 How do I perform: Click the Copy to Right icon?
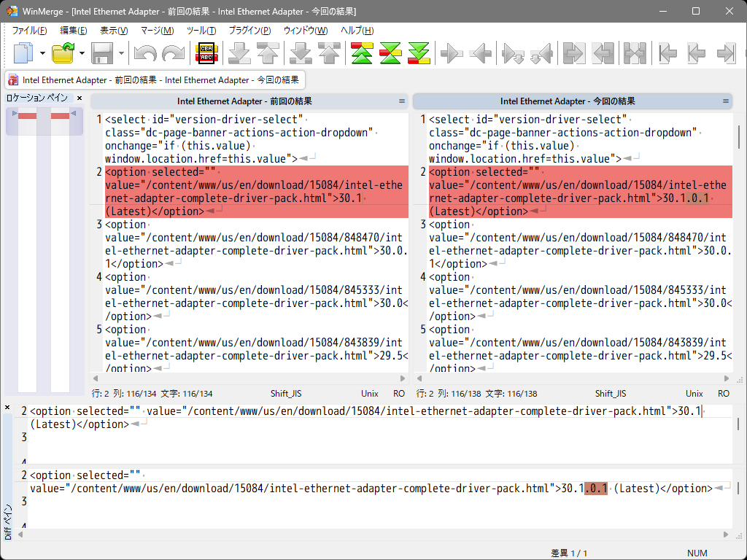click(452, 52)
